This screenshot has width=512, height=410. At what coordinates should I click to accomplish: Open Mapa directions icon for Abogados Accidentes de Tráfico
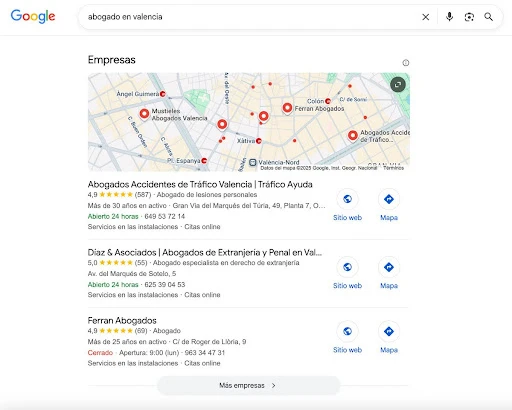389,199
